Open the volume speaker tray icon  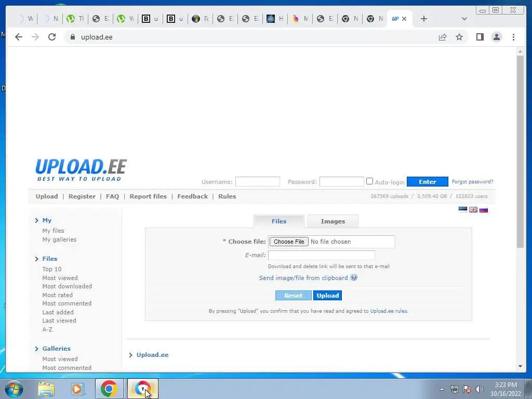[479, 389]
